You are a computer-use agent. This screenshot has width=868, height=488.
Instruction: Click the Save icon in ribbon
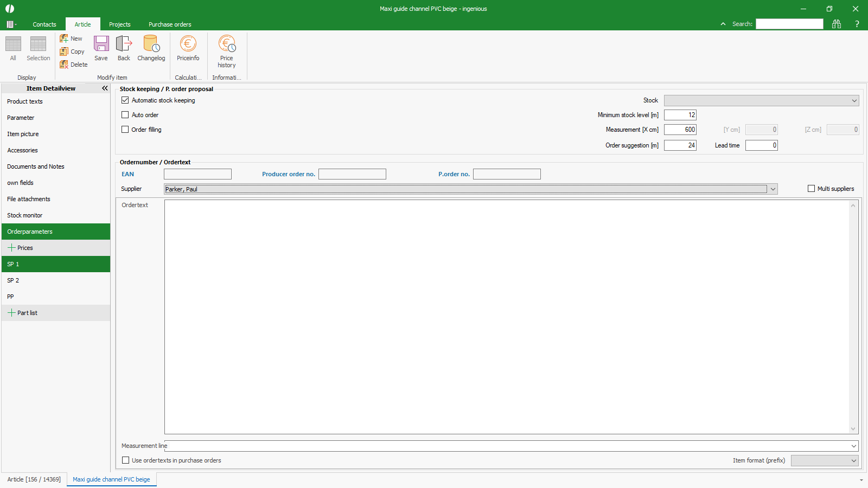(101, 48)
